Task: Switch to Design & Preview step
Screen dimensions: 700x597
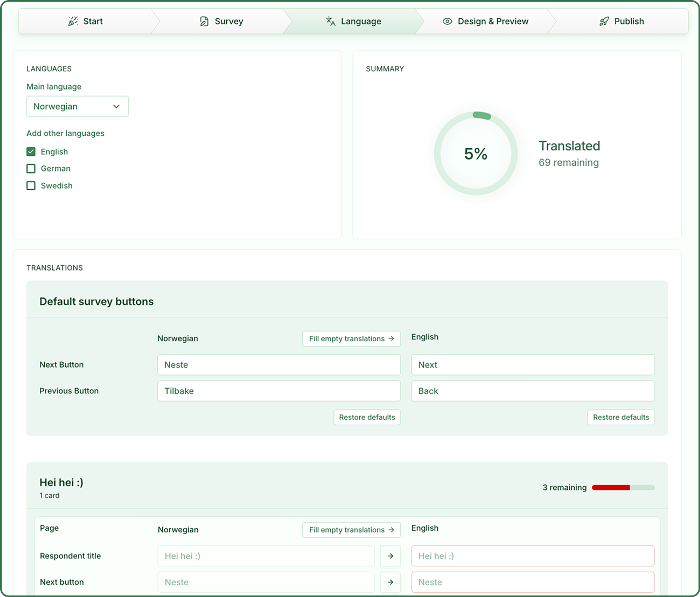Action: [x=485, y=21]
